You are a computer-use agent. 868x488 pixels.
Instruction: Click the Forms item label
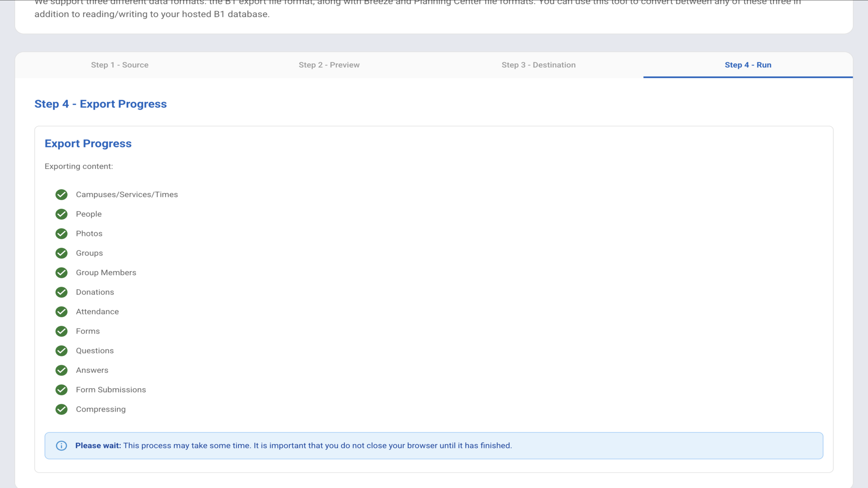88,331
